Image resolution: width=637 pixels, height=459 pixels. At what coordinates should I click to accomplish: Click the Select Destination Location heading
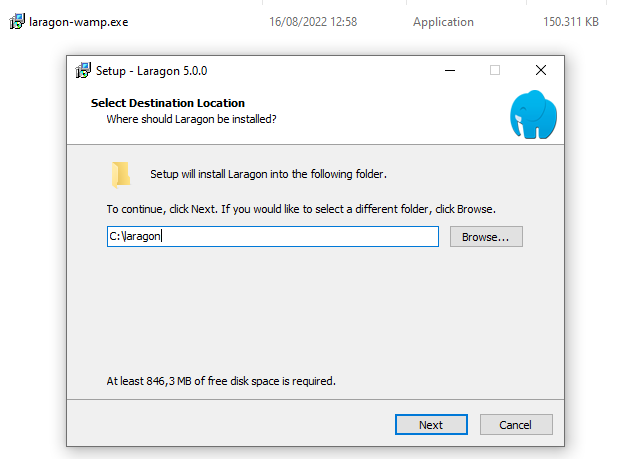[168, 103]
